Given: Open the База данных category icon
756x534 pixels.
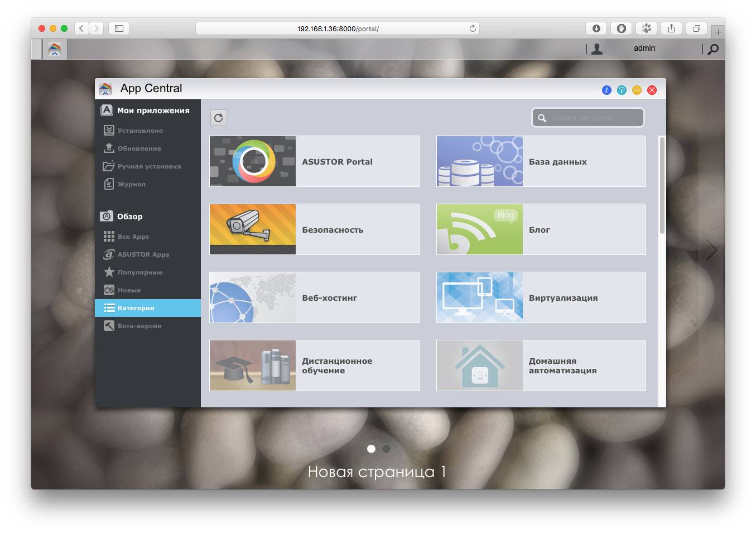Looking at the screenshot, I should pyautogui.click(x=480, y=161).
